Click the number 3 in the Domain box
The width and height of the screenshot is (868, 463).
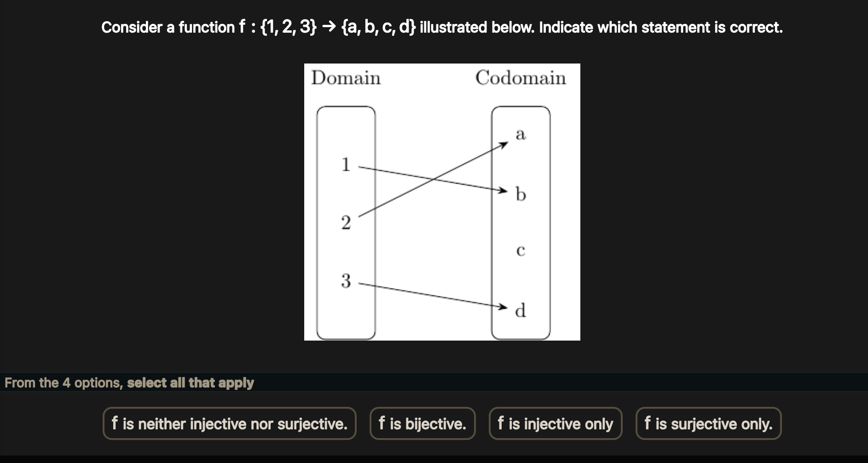click(346, 281)
